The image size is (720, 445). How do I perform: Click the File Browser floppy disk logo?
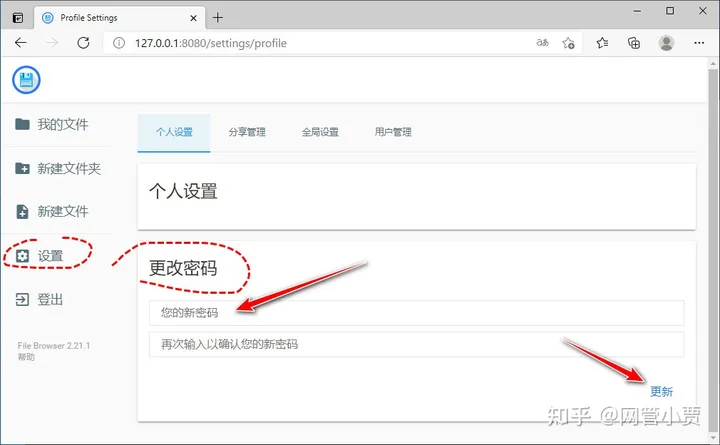click(26, 80)
